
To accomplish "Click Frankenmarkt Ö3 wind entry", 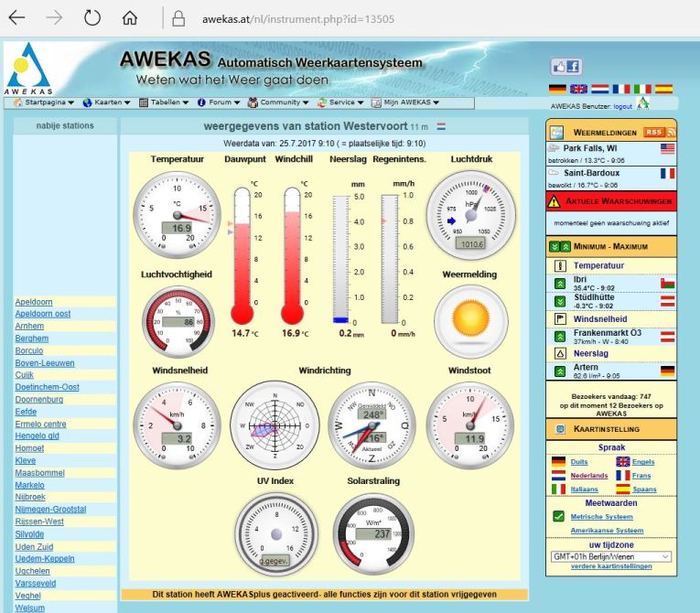I will pos(610,336).
